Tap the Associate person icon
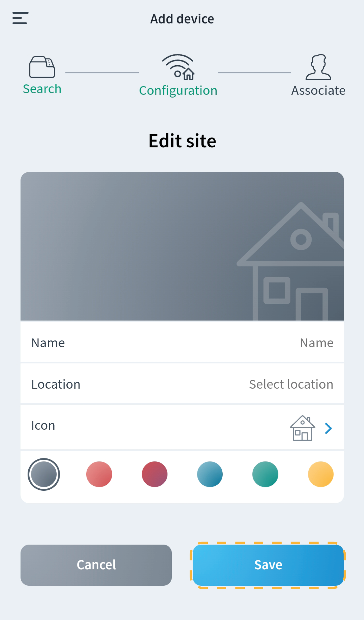This screenshot has width=364, height=620. pos(318,67)
